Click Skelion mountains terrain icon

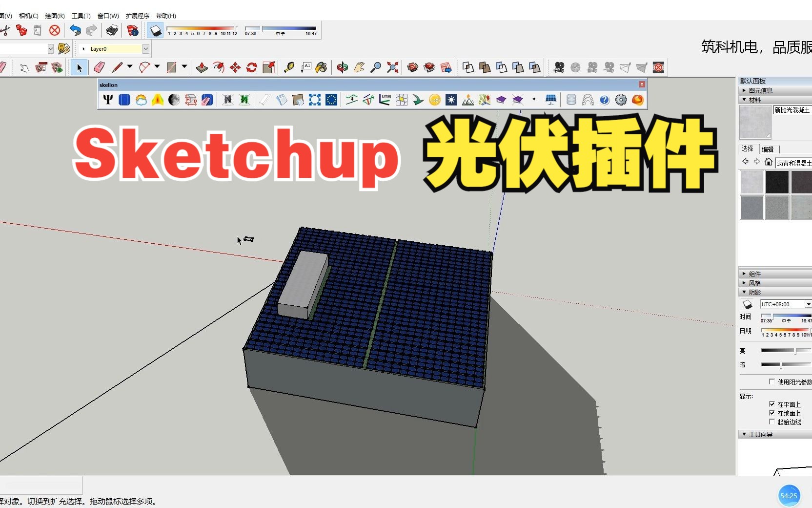pos(468,100)
